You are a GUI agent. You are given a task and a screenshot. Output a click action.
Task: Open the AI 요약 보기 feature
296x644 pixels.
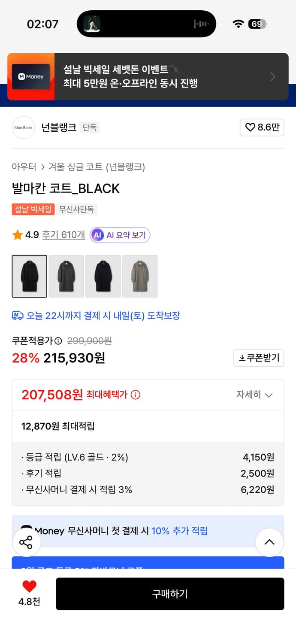click(120, 235)
